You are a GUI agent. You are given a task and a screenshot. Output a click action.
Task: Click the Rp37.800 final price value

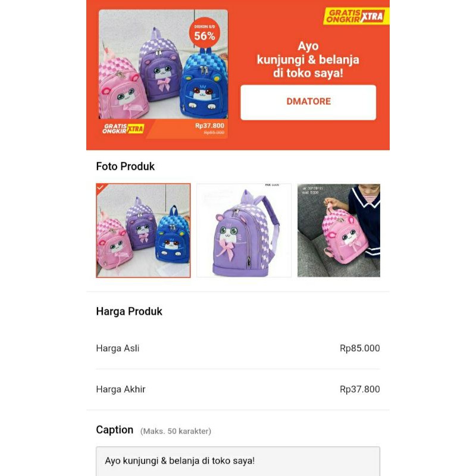point(360,389)
